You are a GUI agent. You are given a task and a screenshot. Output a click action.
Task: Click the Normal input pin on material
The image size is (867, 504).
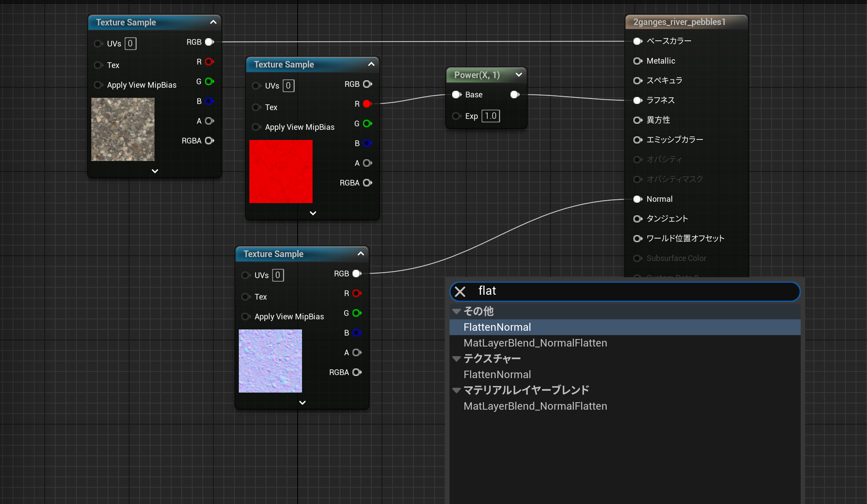637,199
